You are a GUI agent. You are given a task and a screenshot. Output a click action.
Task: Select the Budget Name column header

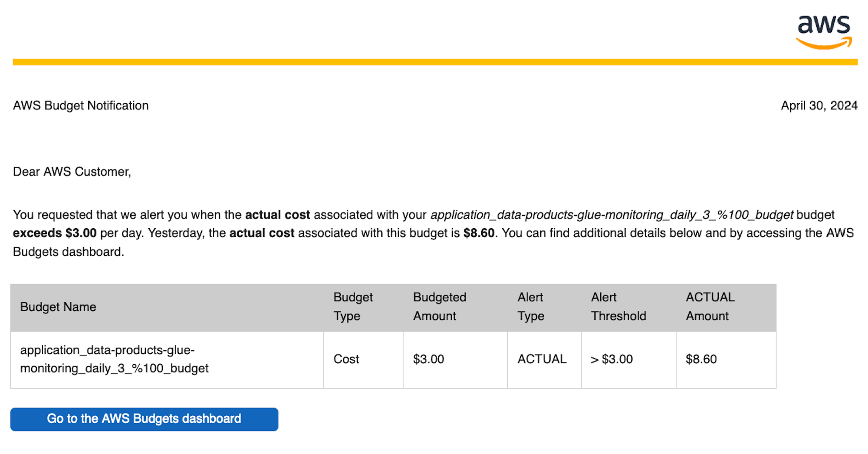(58, 307)
